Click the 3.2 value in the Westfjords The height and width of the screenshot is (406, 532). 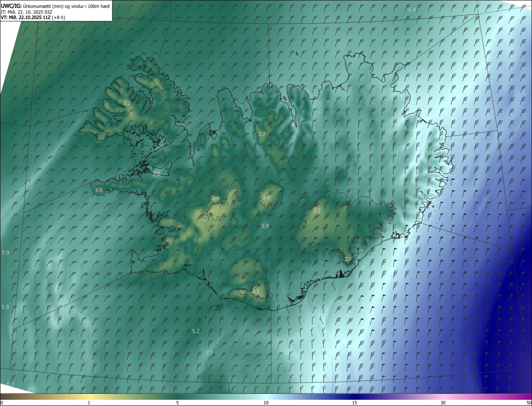tap(127, 103)
